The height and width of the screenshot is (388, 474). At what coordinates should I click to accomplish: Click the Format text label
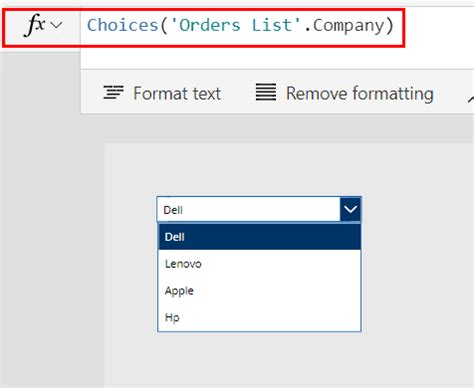pyautogui.click(x=177, y=93)
